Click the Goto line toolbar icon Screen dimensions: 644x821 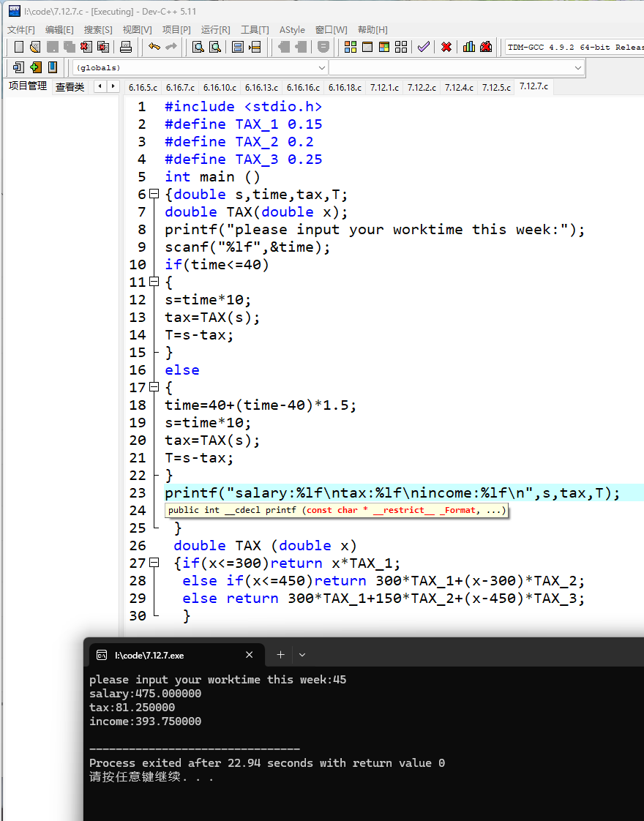coord(255,47)
